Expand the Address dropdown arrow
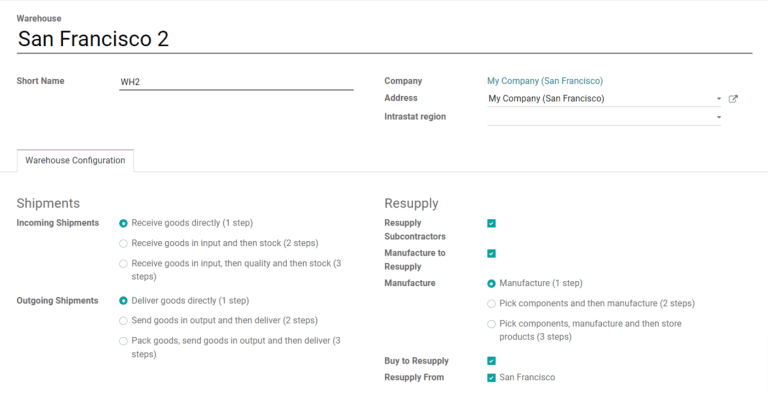 [x=718, y=99]
